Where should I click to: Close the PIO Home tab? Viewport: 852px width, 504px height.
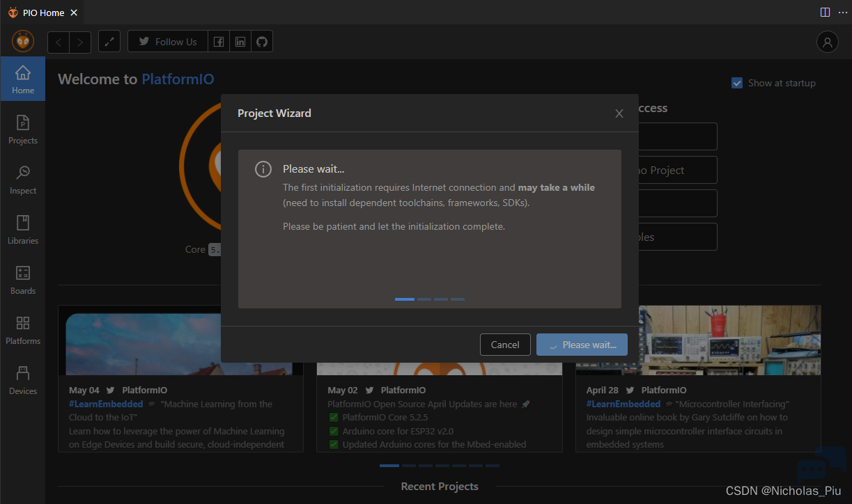74,13
